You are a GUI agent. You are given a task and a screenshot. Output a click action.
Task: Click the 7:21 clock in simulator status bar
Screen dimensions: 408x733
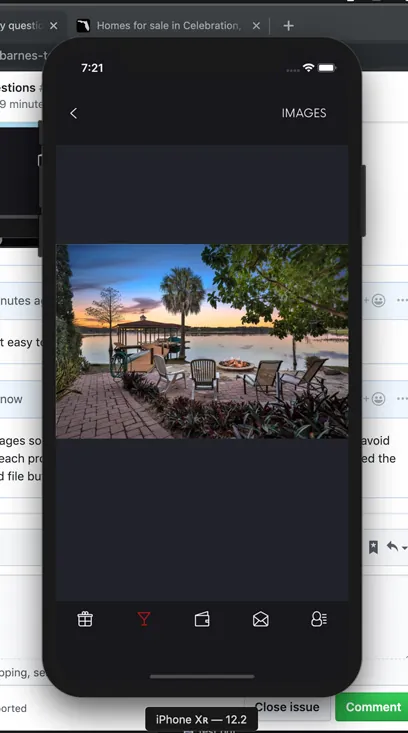92,68
